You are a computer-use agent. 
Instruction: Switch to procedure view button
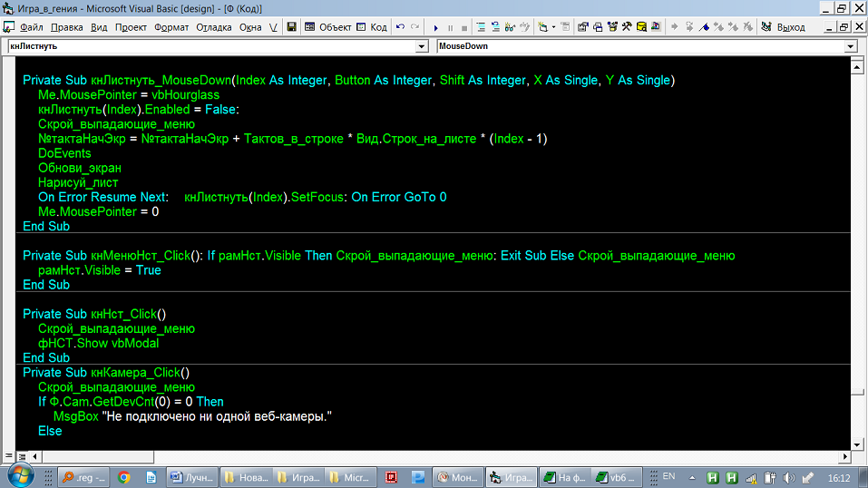coord(10,455)
